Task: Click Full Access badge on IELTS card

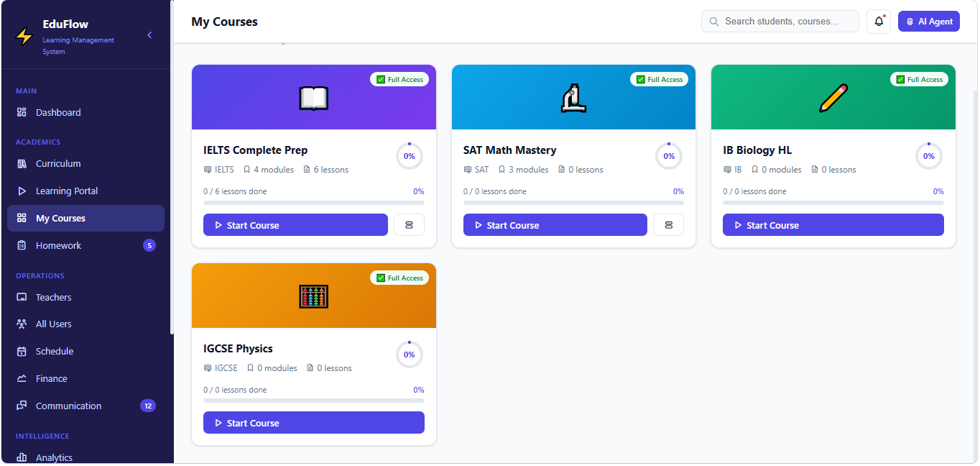Action: coord(399,79)
